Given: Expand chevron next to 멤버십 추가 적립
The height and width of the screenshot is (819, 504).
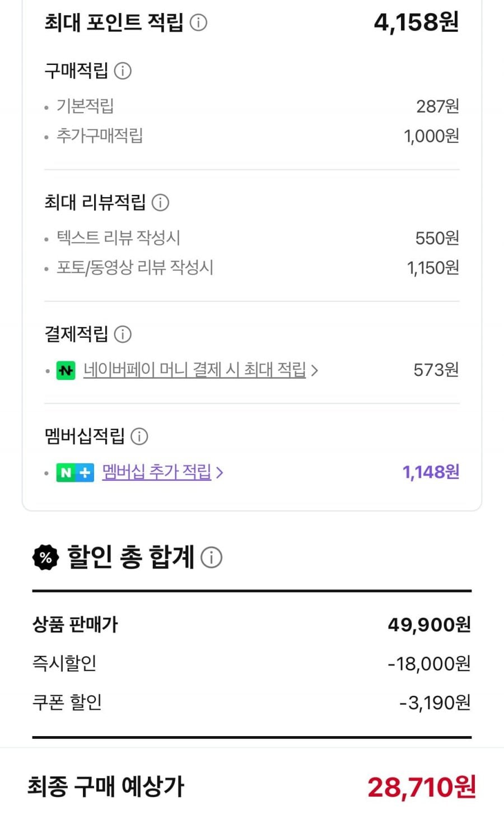Looking at the screenshot, I should [220, 473].
